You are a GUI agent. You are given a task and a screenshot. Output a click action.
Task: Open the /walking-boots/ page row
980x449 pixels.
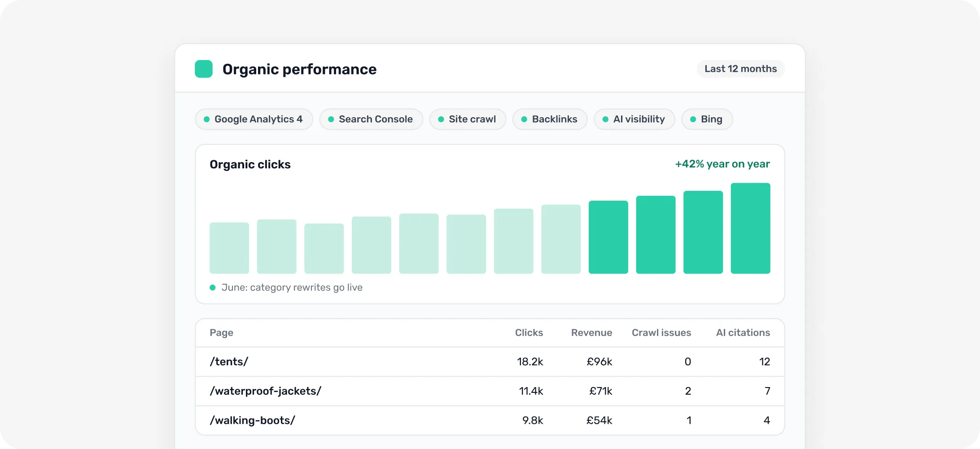click(x=490, y=420)
